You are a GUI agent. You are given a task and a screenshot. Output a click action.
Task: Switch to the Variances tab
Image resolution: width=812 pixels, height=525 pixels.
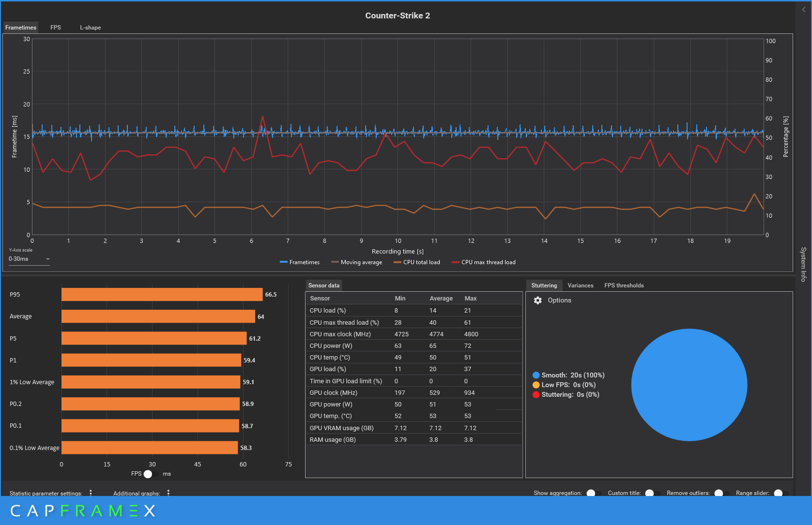(x=581, y=285)
